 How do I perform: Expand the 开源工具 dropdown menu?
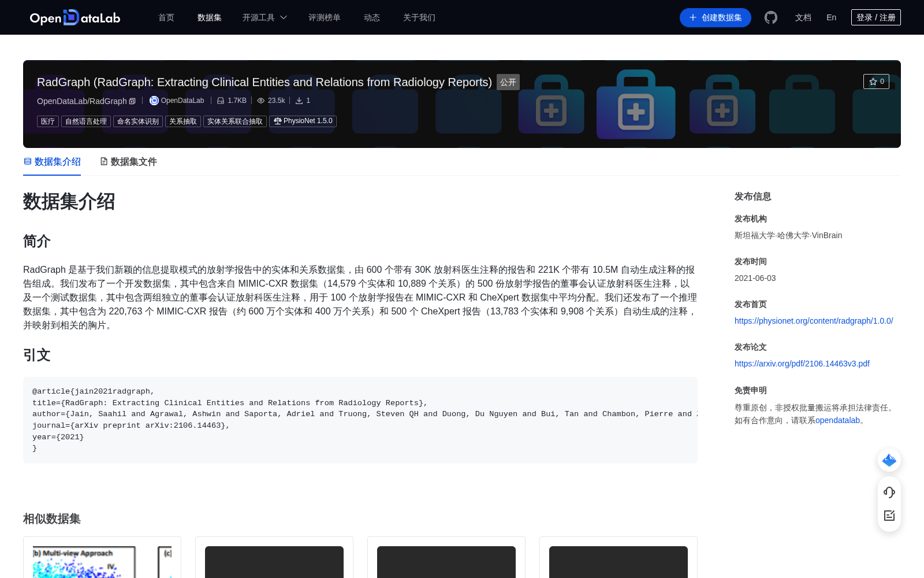click(264, 17)
